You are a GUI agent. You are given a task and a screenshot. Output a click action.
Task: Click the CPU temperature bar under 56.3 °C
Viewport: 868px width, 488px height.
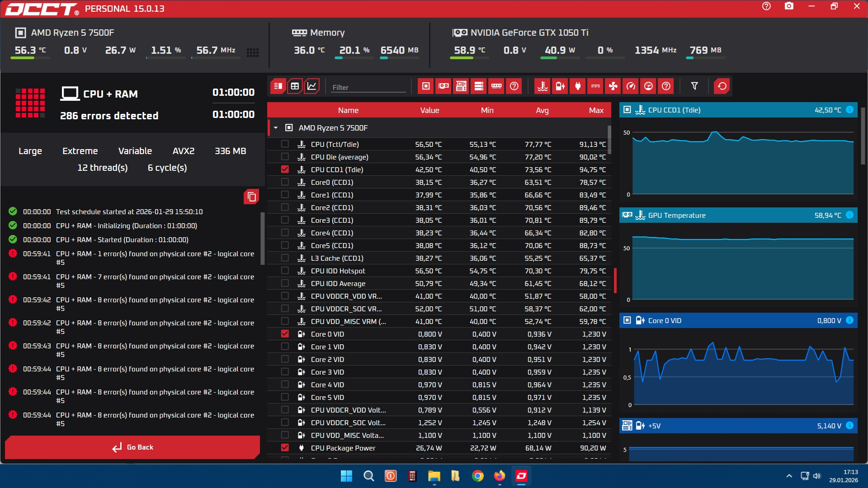pyautogui.click(x=30, y=58)
